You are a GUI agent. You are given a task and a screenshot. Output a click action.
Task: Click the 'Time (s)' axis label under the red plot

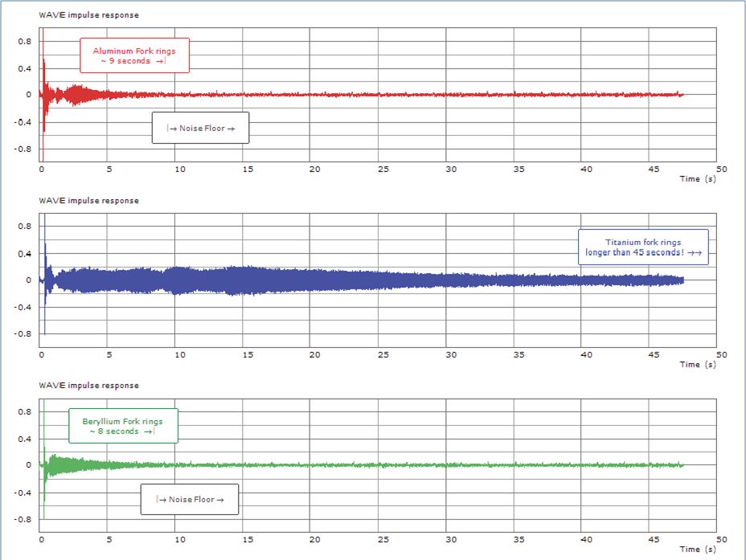[x=698, y=178]
